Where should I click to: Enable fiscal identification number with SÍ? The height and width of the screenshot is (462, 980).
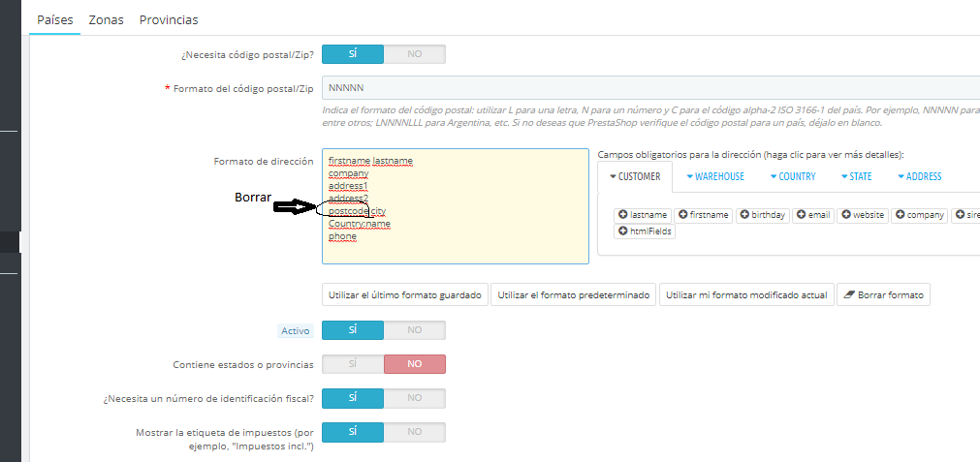click(353, 398)
